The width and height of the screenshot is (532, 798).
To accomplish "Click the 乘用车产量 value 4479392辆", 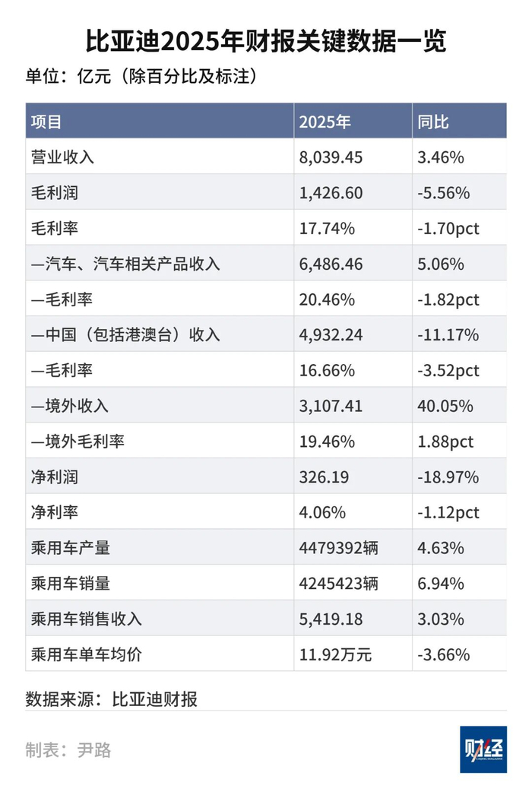I will coord(337,548).
